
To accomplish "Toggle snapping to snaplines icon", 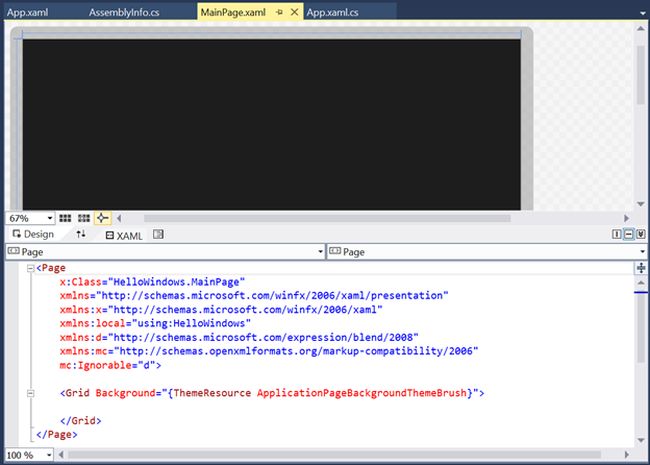I will pyautogui.click(x=102, y=218).
